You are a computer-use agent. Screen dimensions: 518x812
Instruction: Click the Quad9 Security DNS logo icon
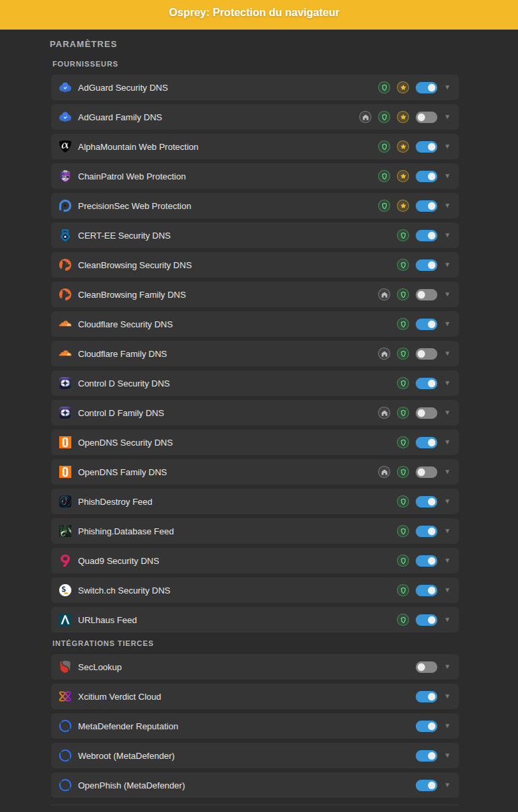[x=65, y=561]
